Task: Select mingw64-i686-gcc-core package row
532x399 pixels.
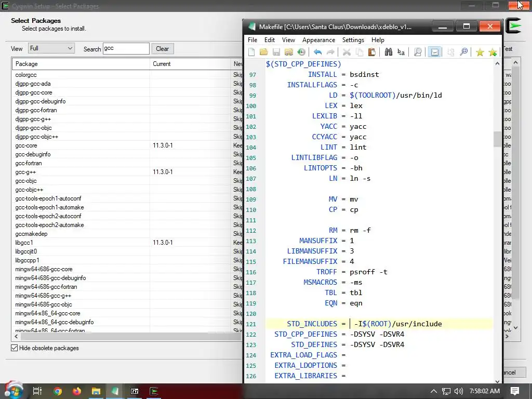Action: [x=127, y=269]
